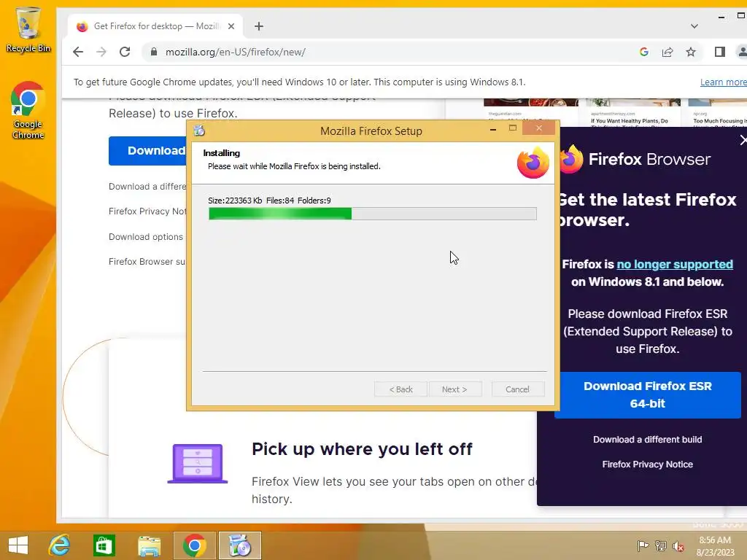Open the no longer supported link
Image resolution: width=747 pixels, height=560 pixels.
(675, 264)
